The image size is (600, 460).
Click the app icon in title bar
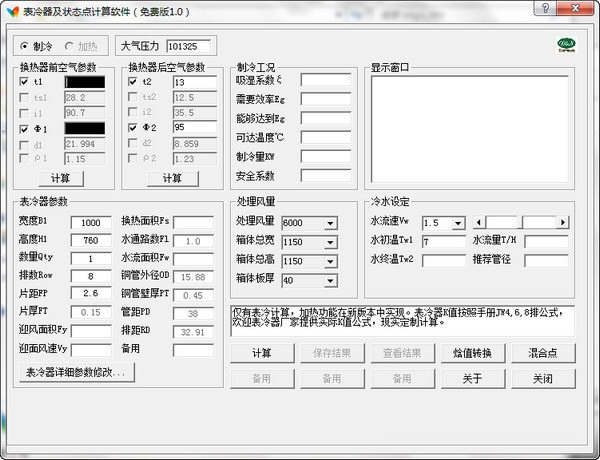11,10
